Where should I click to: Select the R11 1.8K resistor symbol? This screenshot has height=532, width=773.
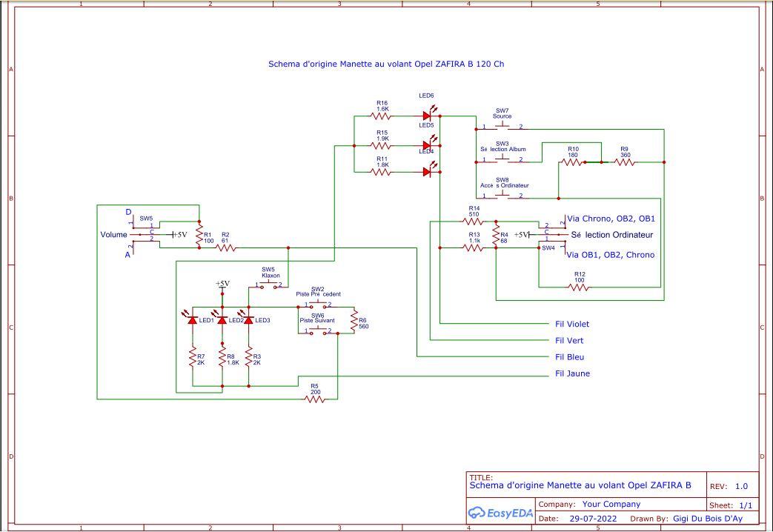click(x=381, y=172)
